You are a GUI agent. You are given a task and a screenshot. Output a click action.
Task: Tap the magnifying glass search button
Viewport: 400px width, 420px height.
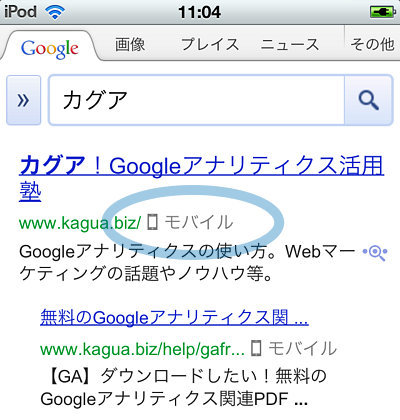click(368, 100)
